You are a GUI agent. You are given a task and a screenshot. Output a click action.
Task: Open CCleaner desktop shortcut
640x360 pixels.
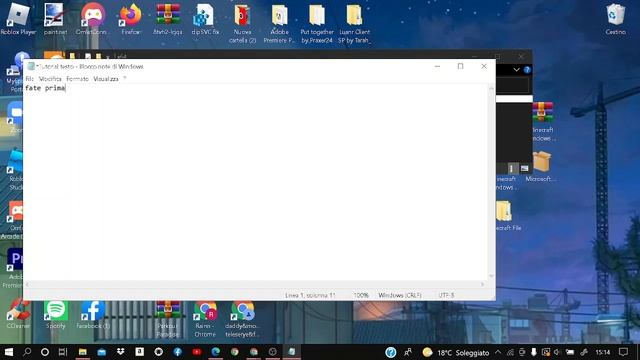pyautogui.click(x=18, y=314)
